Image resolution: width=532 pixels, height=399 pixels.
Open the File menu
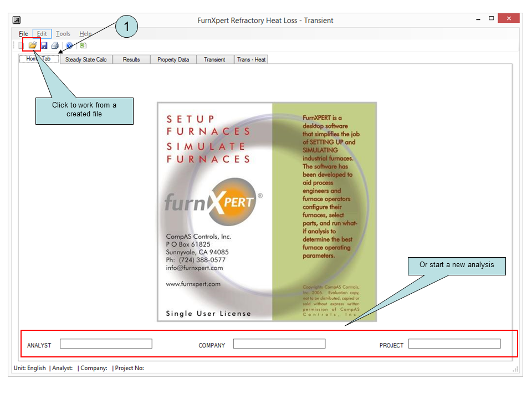click(x=23, y=34)
